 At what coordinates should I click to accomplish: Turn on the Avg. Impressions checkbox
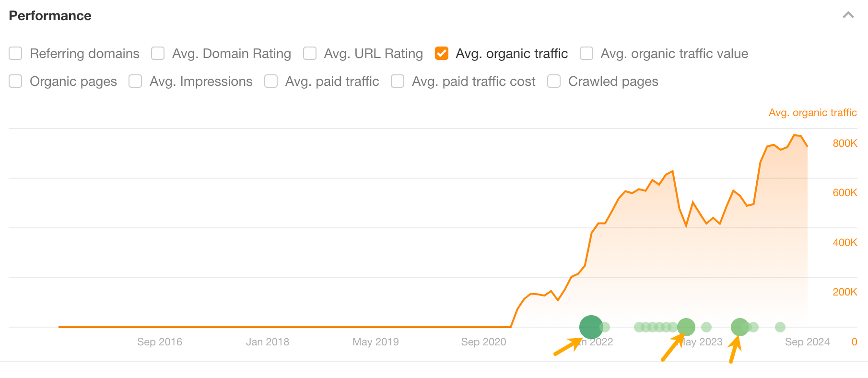tap(135, 81)
